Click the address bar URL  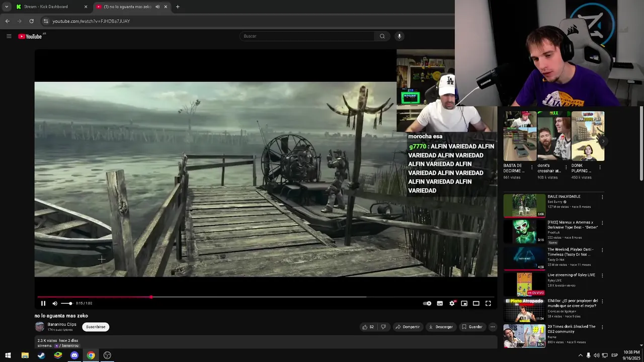point(91,21)
